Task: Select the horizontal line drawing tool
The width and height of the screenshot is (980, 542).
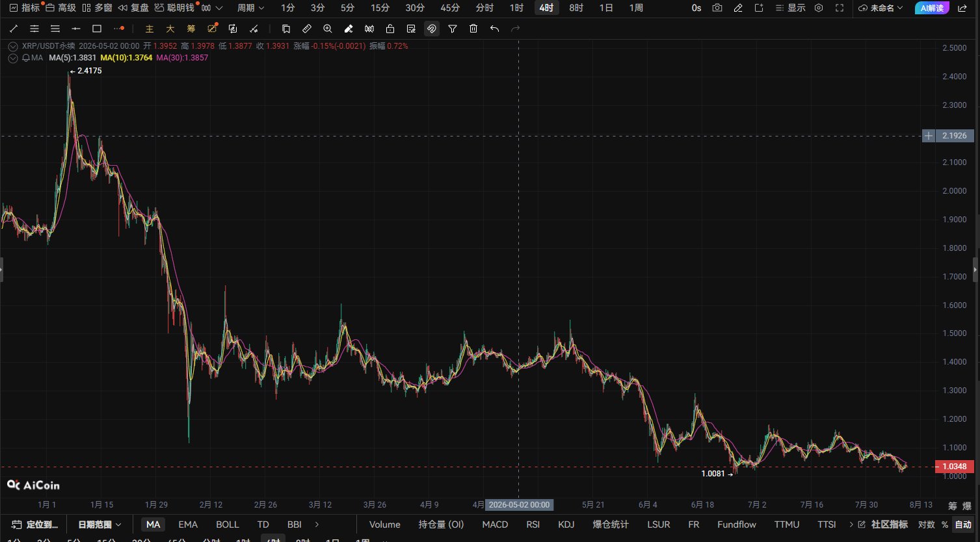Action: (x=76, y=29)
